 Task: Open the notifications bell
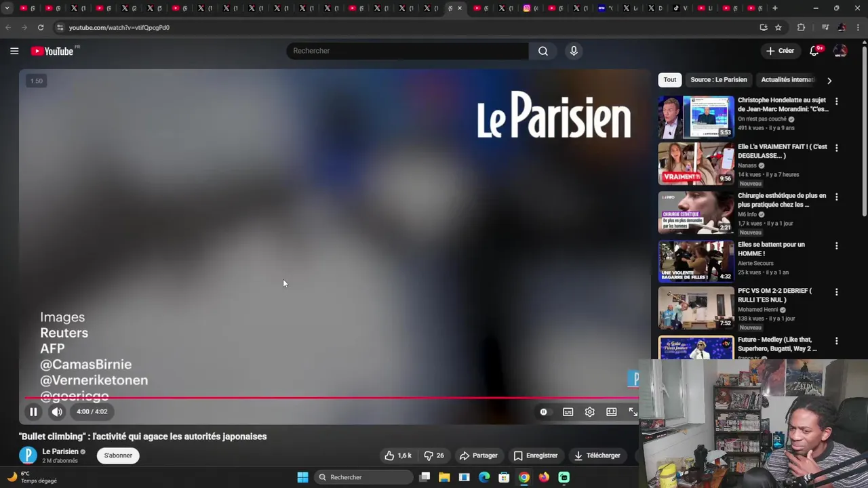[x=814, y=51]
